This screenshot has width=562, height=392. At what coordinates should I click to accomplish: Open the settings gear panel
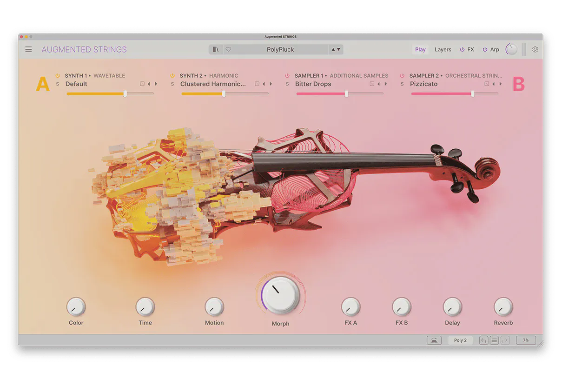[535, 49]
